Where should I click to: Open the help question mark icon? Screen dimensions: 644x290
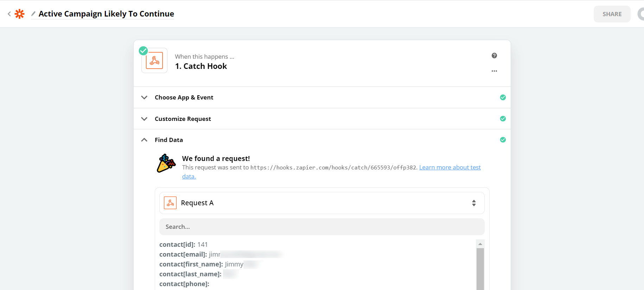[494, 56]
